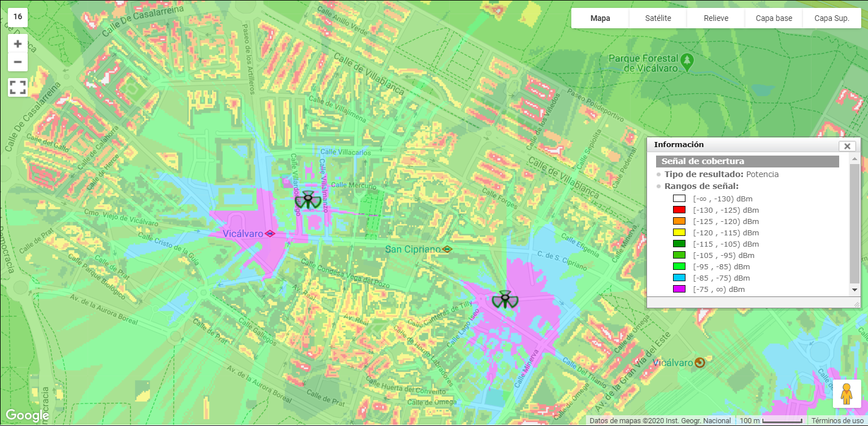Switch to the Mapa view
This screenshot has height=426, width=868.
(x=600, y=18)
